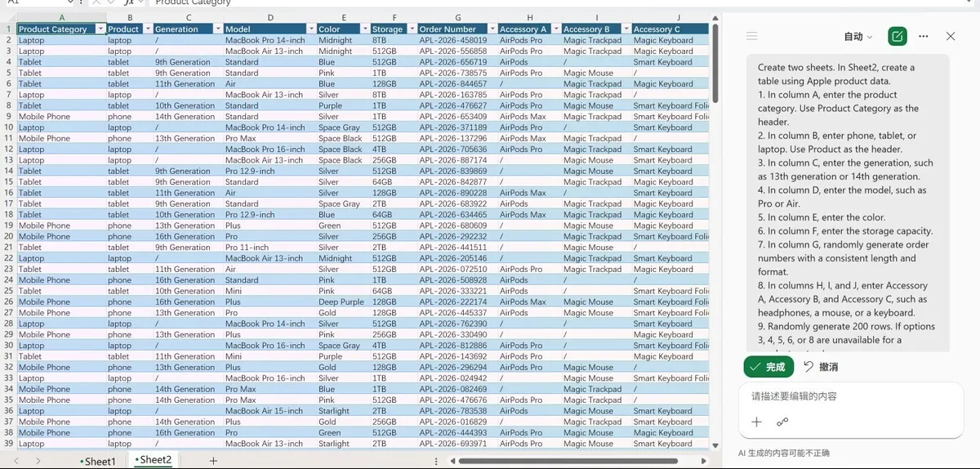Open the AI panel hamburger menu

coord(752,36)
